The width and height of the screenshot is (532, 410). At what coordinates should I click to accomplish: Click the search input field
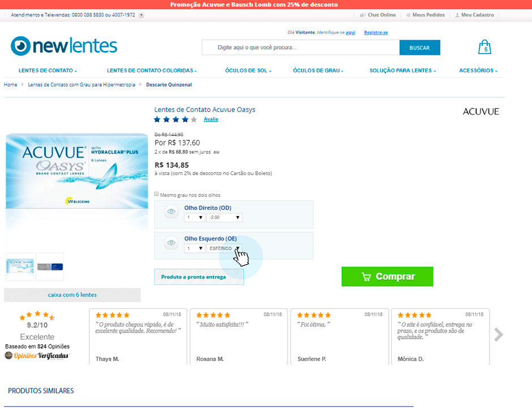[x=301, y=48]
